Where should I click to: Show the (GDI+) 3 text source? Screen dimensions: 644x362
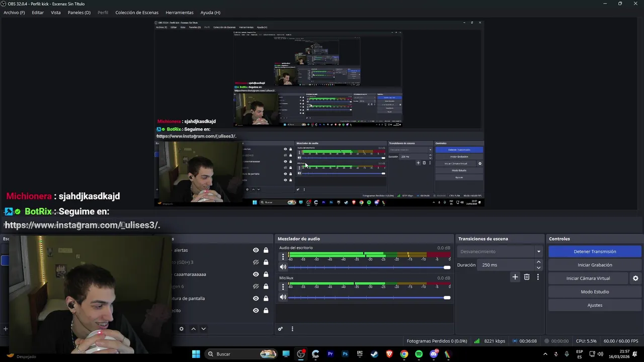tap(256, 262)
